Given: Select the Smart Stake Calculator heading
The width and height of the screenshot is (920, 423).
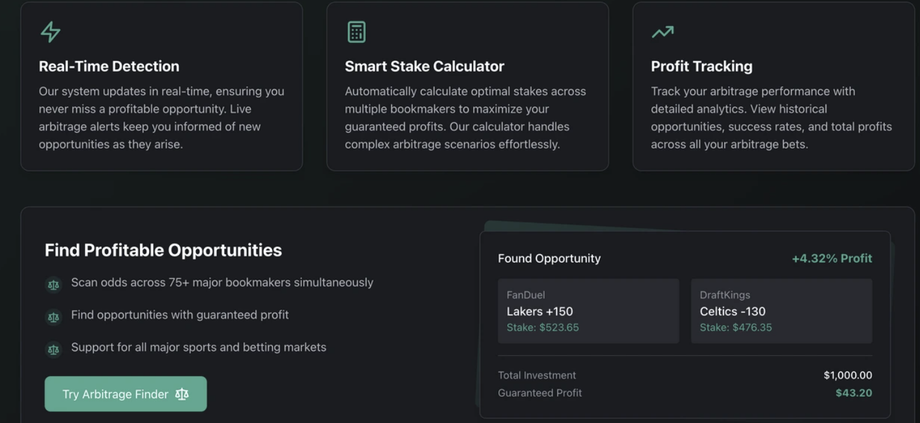Looking at the screenshot, I should 424,66.
